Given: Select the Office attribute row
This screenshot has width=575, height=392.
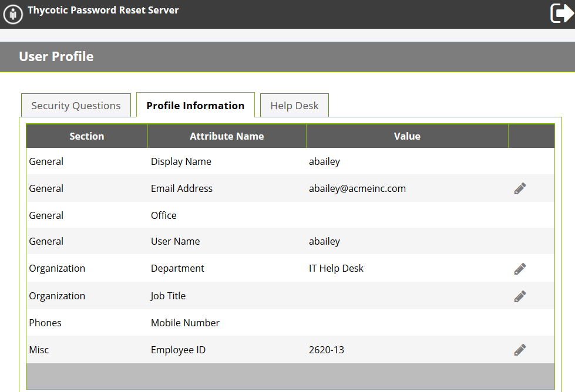Looking at the screenshot, I should click(x=164, y=215).
